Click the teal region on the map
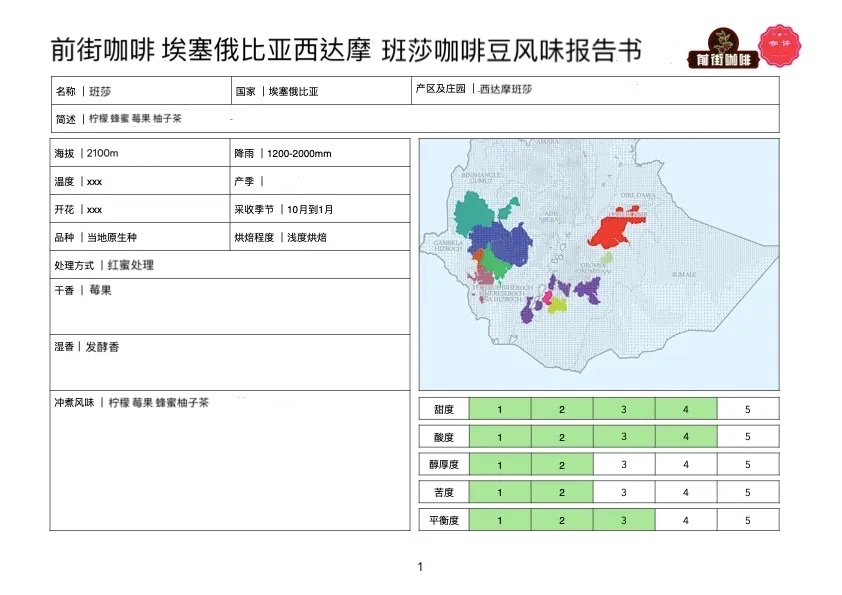This screenshot has width=842, height=595. click(x=473, y=214)
